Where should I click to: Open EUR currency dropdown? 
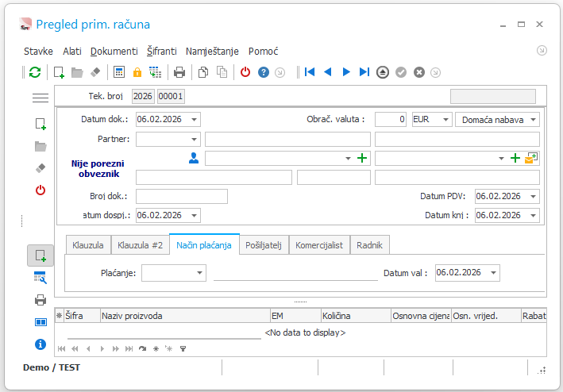[445, 120]
